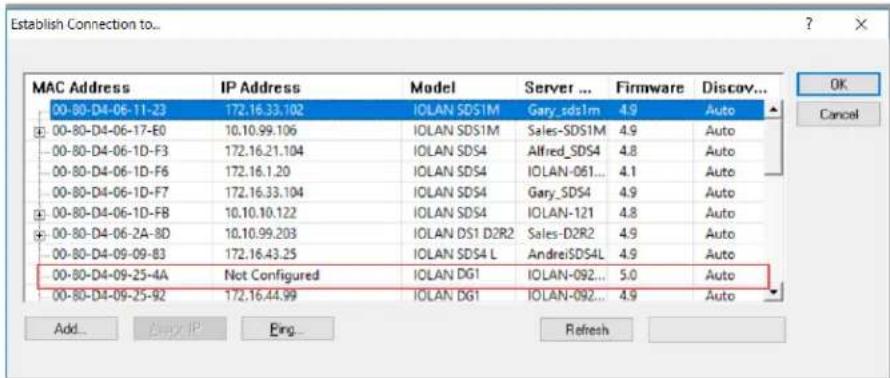890x378 pixels.
Task: Click the Refresh button
Action: [586, 329]
